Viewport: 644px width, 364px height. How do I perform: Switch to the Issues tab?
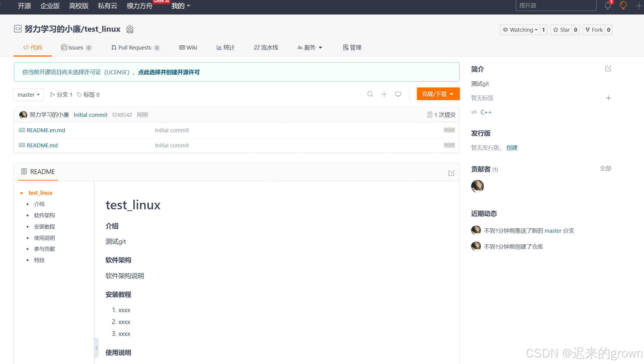(x=76, y=47)
